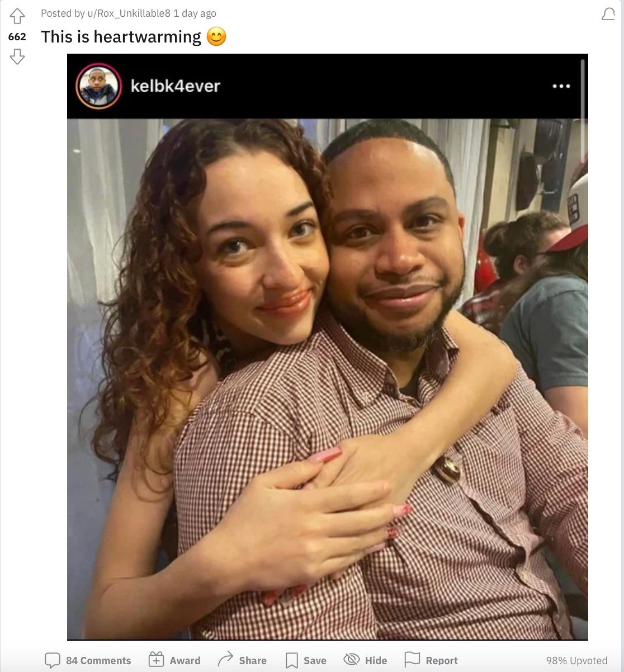Image resolution: width=624 pixels, height=672 pixels.
Task: Click the Share curved arrow icon
Action: 225,660
